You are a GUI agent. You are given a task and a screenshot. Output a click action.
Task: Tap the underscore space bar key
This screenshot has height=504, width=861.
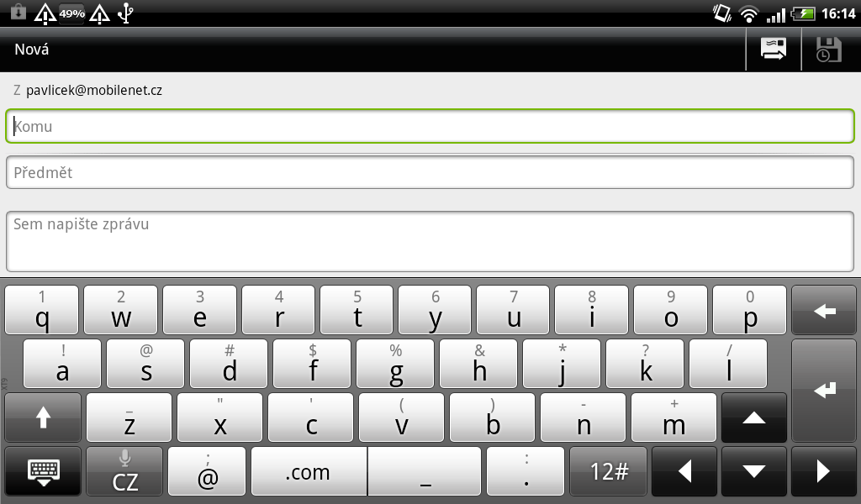click(x=425, y=471)
